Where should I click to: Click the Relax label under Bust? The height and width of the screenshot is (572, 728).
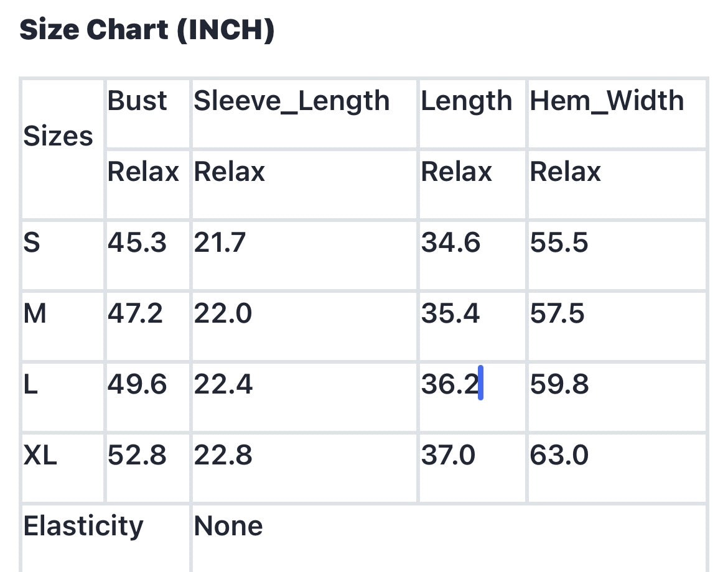(143, 172)
